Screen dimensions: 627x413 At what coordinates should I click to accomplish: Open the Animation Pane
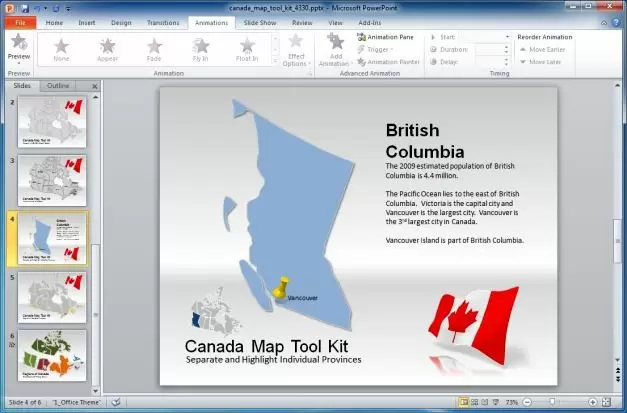[390, 37]
